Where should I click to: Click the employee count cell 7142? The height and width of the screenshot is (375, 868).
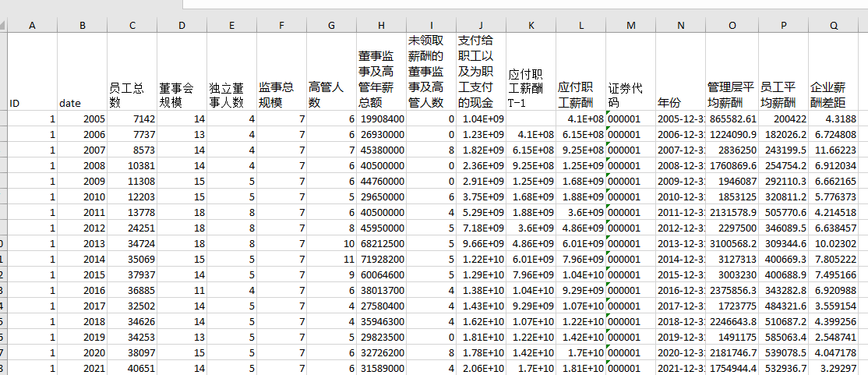(x=132, y=119)
